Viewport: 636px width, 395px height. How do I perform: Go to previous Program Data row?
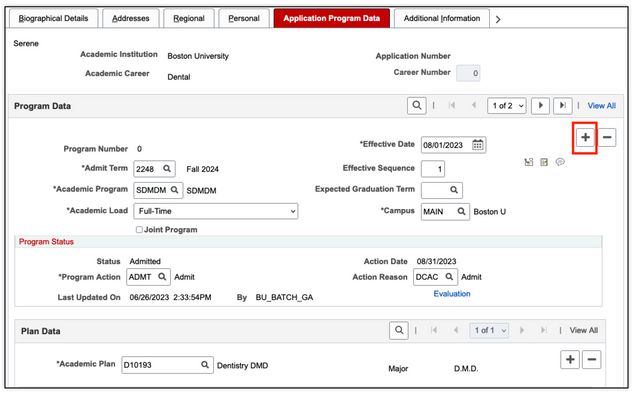pyautogui.click(x=473, y=106)
